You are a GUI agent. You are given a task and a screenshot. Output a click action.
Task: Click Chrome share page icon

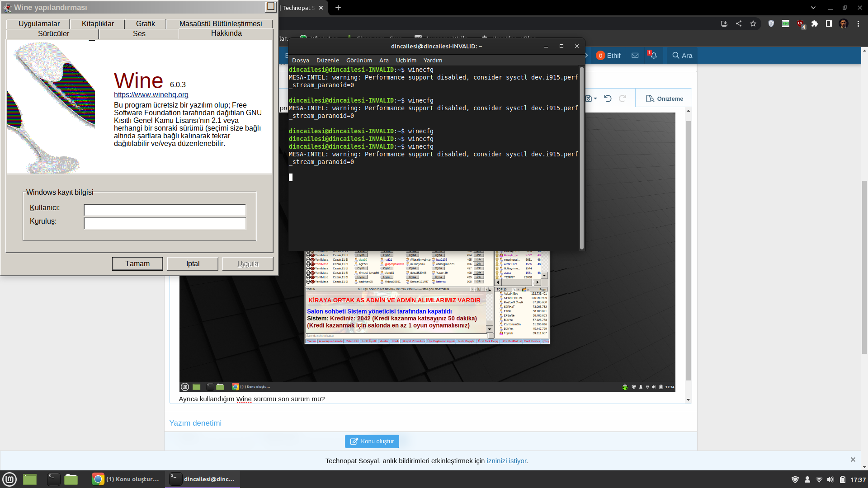click(x=739, y=23)
